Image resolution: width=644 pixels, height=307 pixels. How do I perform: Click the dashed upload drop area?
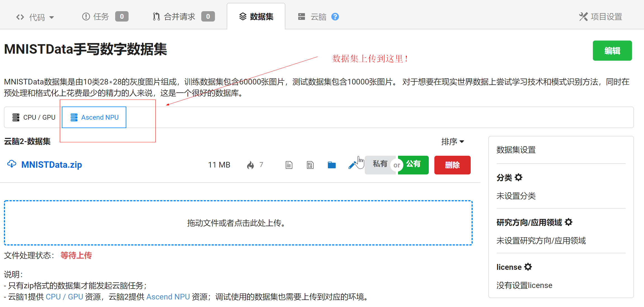[x=238, y=223]
